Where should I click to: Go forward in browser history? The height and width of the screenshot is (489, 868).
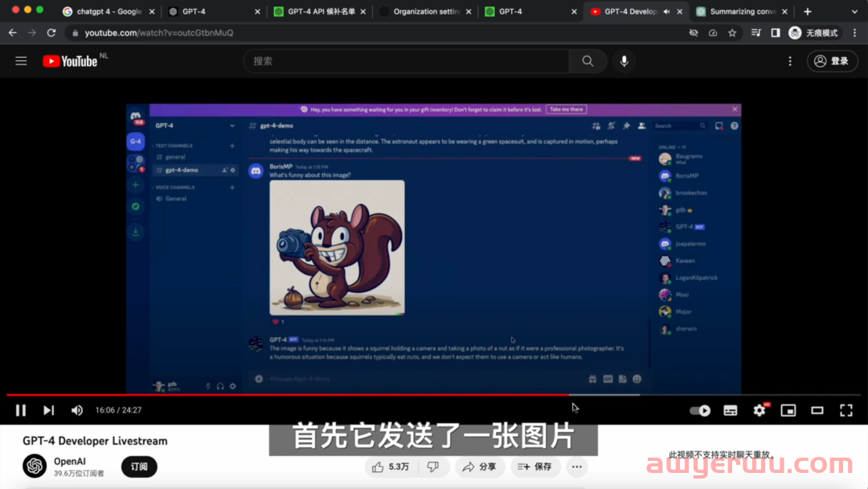click(x=31, y=33)
